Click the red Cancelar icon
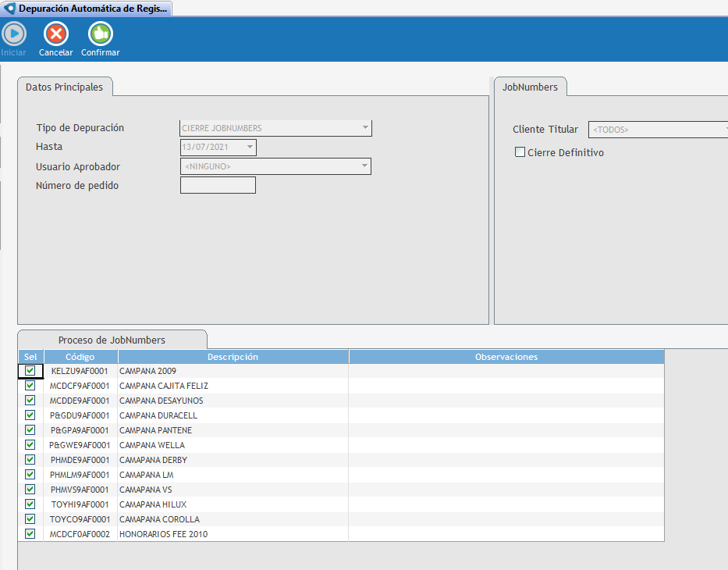This screenshot has height=570, width=728. tap(55, 34)
